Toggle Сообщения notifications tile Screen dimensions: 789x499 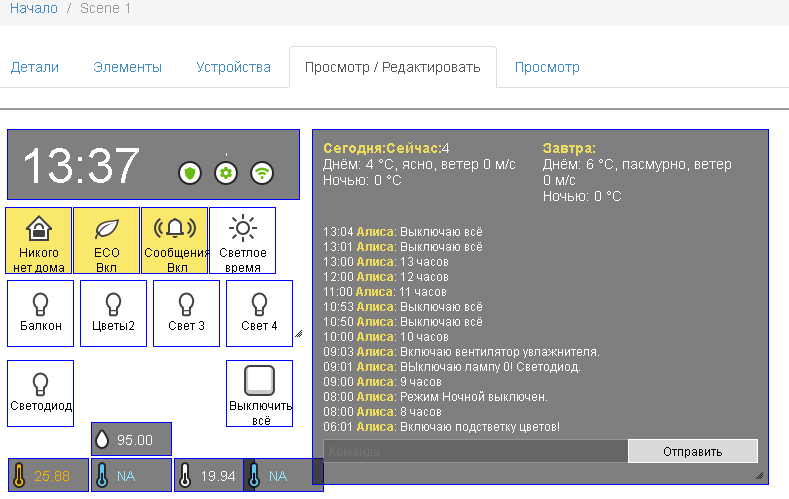175,241
